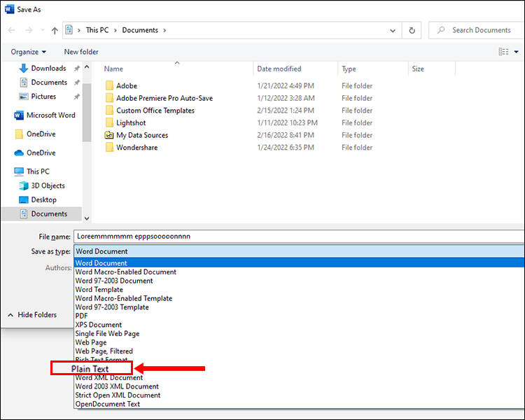Viewport: 525px width, 420px height.
Task: Pick OpenDocument Text format option
Action: [x=108, y=404]
